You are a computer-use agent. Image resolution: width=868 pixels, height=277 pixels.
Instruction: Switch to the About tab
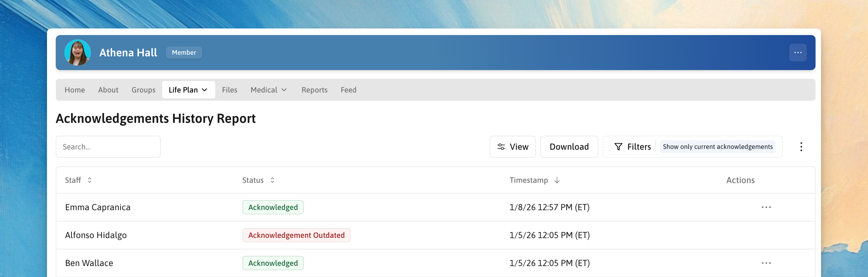pos(108,90)
